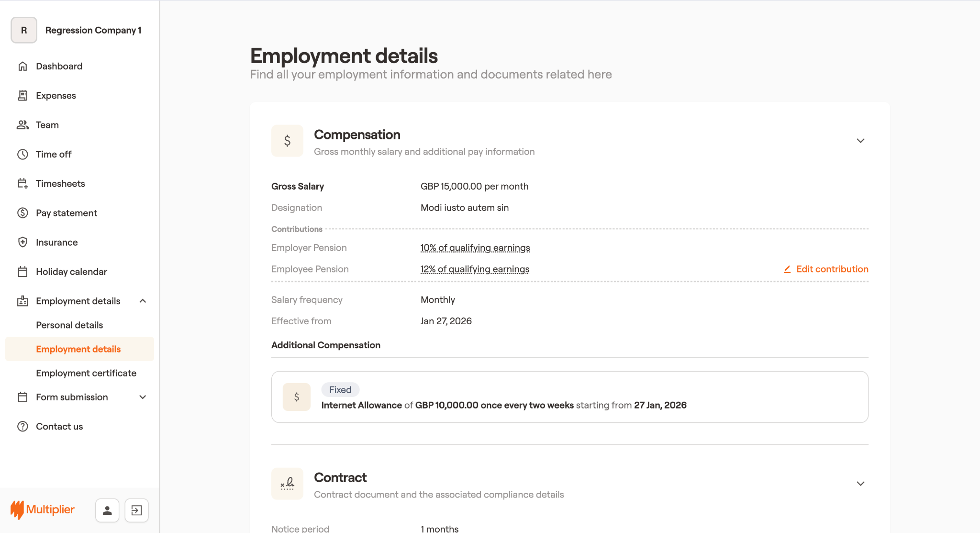
Task: Click the Holiday calendar icon
Action: tap(22, 272)
